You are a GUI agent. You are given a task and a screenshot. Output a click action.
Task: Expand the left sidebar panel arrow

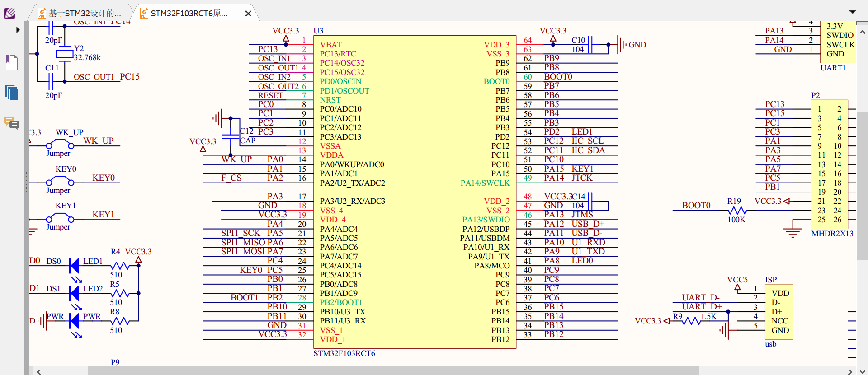click(18, 30)
